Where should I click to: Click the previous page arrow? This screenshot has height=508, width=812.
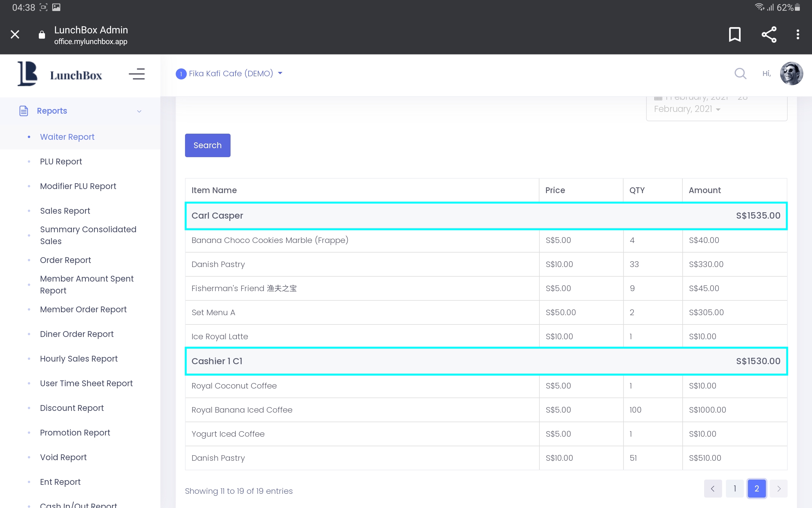(713, 488)
